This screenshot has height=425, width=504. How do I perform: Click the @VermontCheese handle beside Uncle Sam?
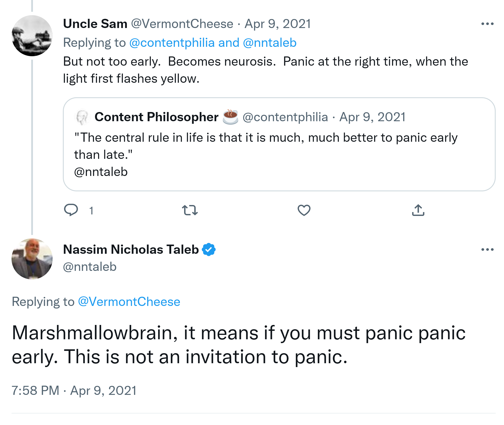tap(182, 24)
